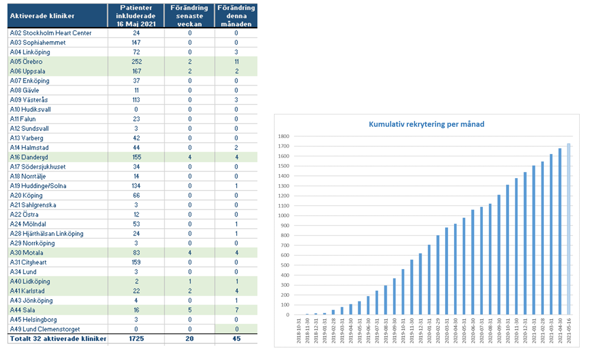The width and height of the screenshot is (591, 364).
Task: Click the 'A49 Lund Clemenstorget' clinic name
Action: (45, 329)
